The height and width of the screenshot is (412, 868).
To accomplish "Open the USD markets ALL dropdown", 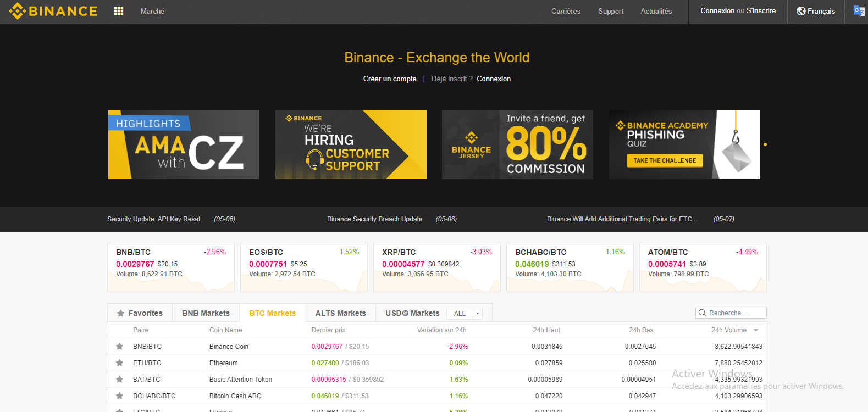I will click(x=465, y=313).
